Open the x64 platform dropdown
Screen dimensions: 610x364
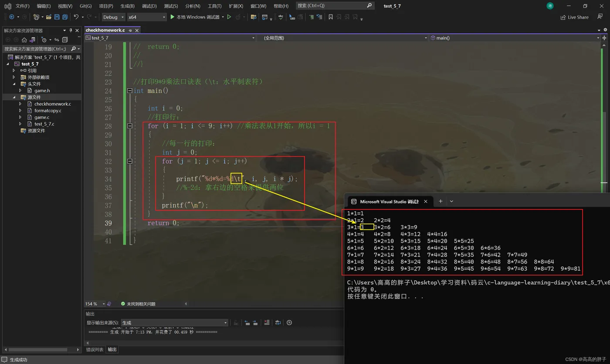point(147,17)
